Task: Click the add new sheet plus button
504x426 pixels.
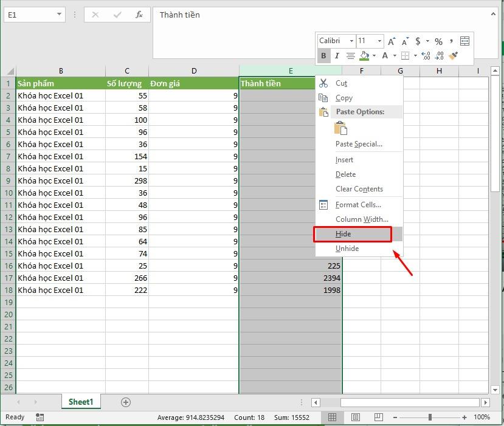Action: click(x=125, y=402)
